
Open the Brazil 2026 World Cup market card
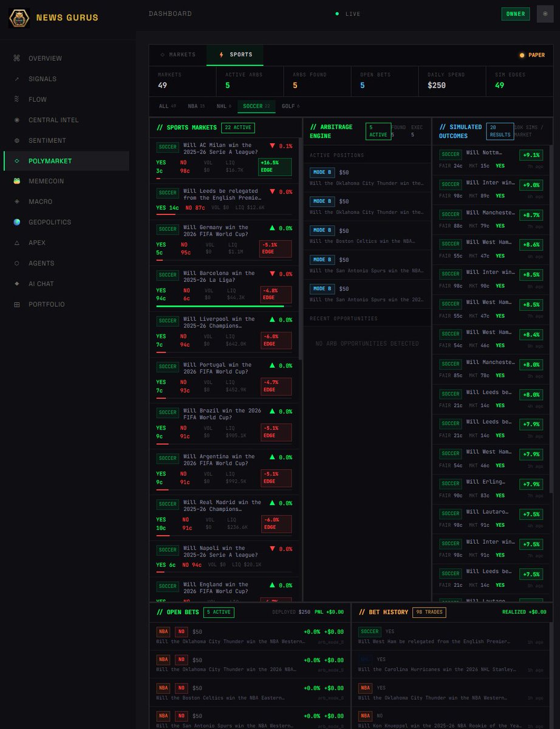[224, 426]
